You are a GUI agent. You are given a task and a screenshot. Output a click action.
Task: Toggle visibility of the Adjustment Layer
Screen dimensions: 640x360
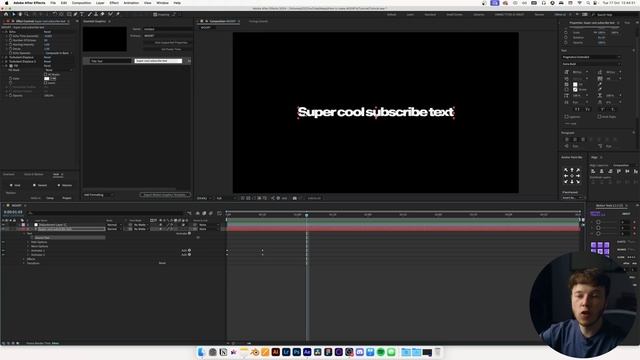3,224
